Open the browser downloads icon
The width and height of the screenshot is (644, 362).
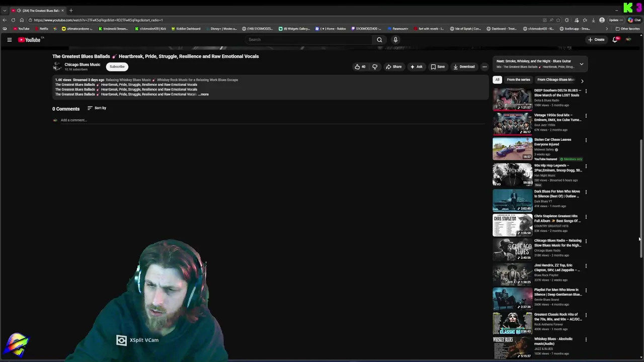point(594,20)
